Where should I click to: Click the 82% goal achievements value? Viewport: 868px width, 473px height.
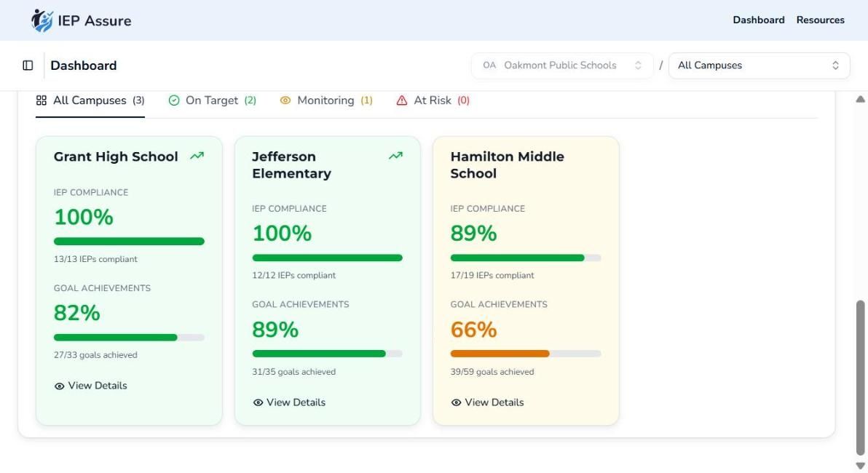(77, 313)
